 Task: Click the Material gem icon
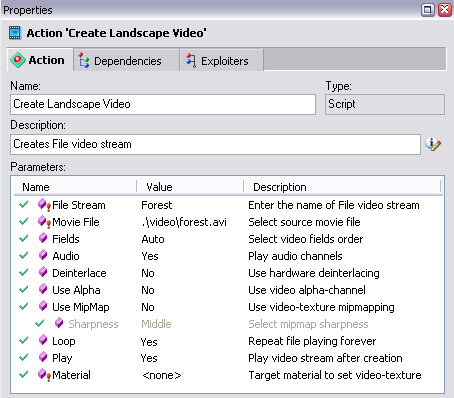[x=44, y=375]
